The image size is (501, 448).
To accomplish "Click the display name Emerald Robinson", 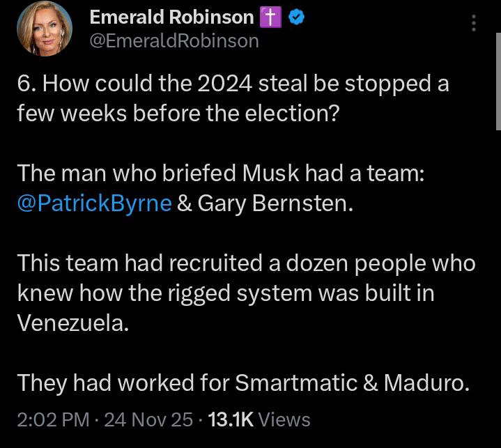I will click(x=171, y=19).
